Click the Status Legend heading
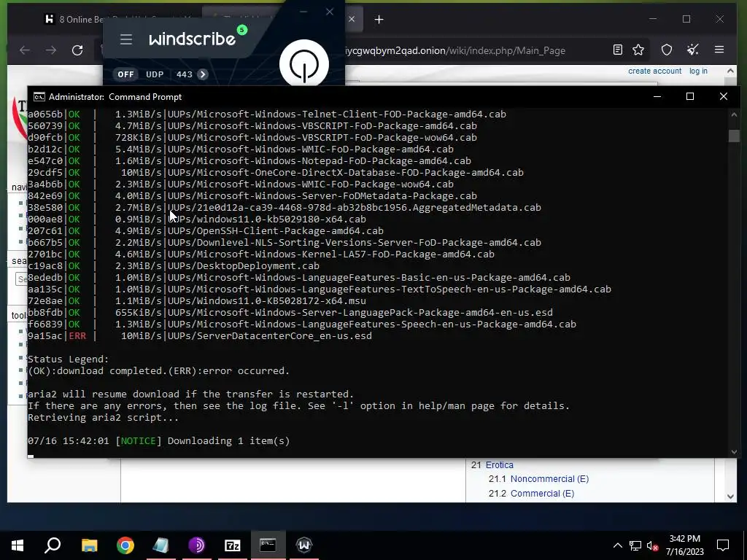Viewport: 747px width, 560px height. pyautogui.click(x=68, y=359)
